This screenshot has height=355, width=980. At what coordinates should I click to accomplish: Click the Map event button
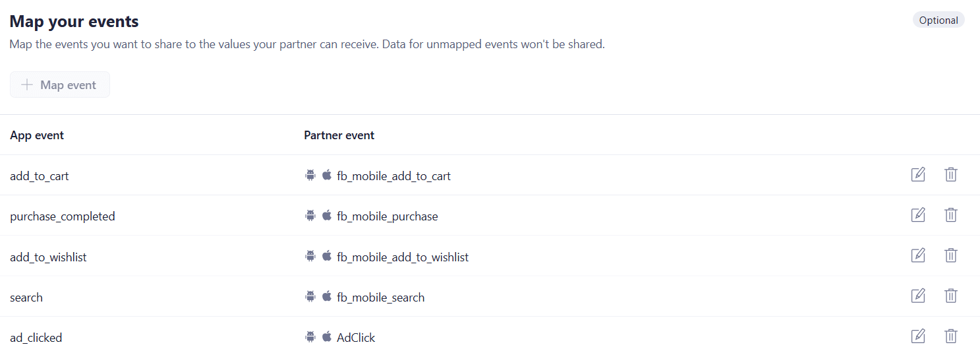pyautogui.click(x=59, y=85)
